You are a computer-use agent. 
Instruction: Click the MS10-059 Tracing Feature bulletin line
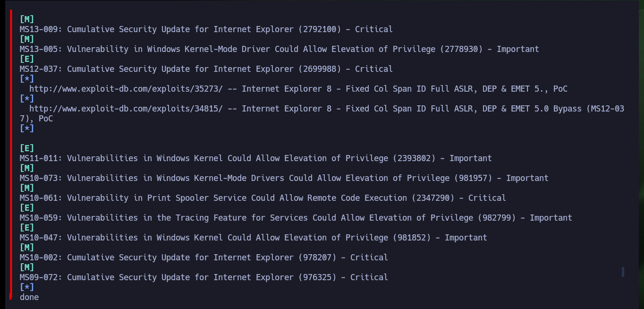point(296,218)
